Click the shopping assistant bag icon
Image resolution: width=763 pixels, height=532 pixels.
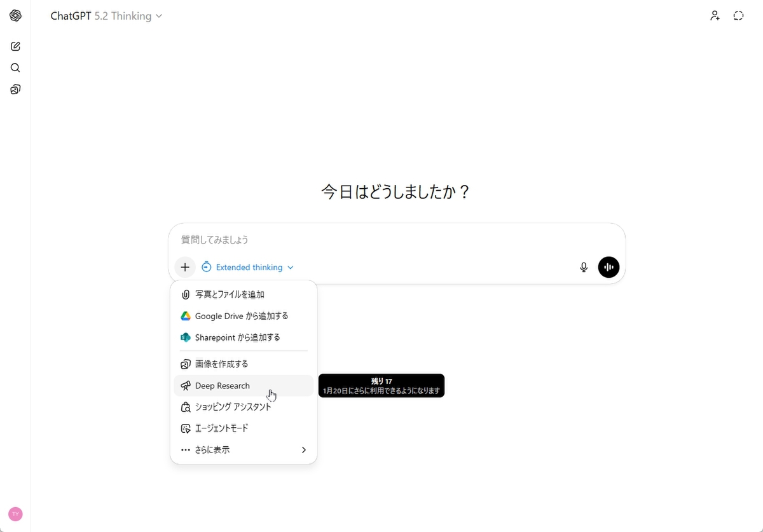186,407
